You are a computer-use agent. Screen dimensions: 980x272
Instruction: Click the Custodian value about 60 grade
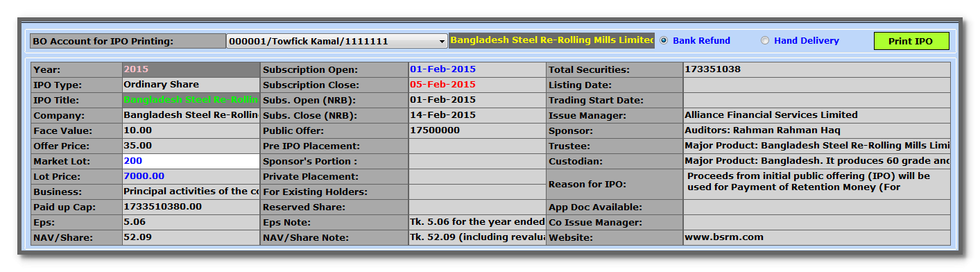tap(816, 161)
